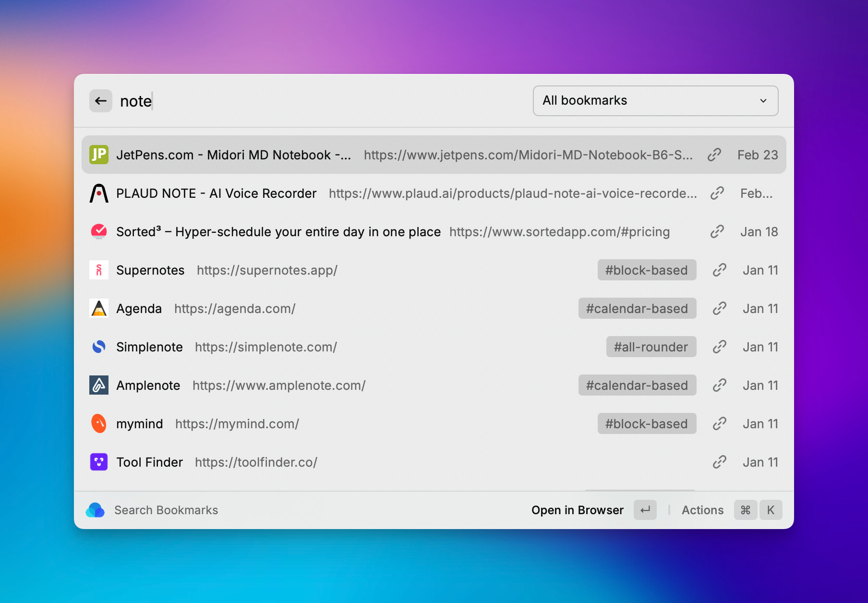Click the Tool Finder purple favicon

99,462
